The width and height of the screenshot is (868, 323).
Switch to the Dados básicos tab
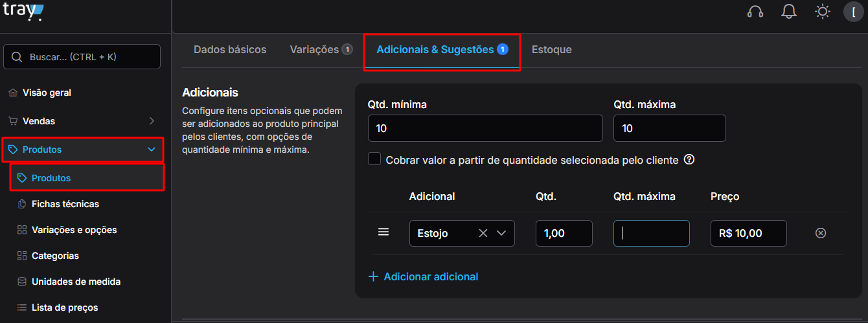tap(230, 49)
